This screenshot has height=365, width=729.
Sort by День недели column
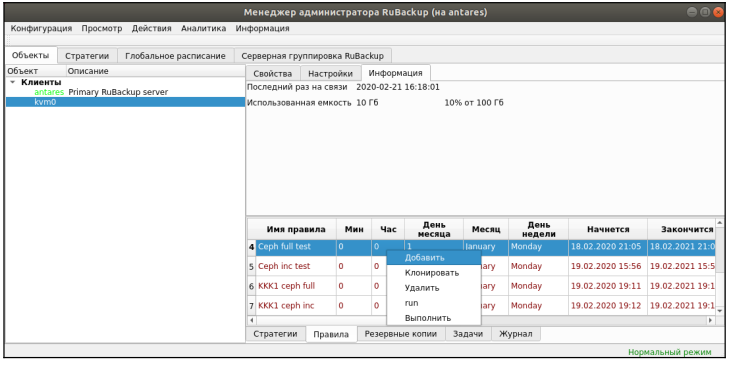(x=538, y=229)
